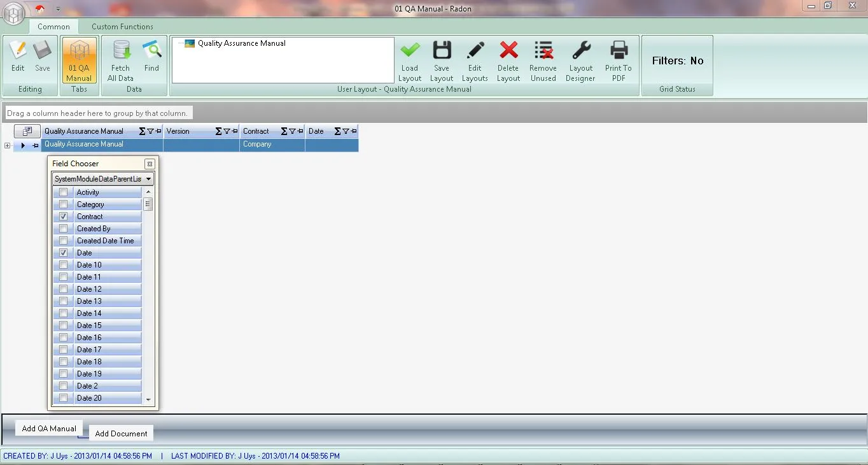
Task: Select Quality Assurance Manual layout tree item
Action: 241,43
